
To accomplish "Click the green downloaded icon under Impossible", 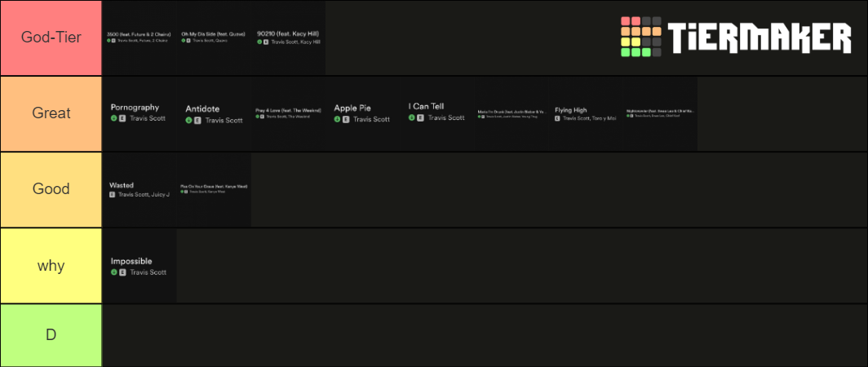I will [x=114, y=272].
